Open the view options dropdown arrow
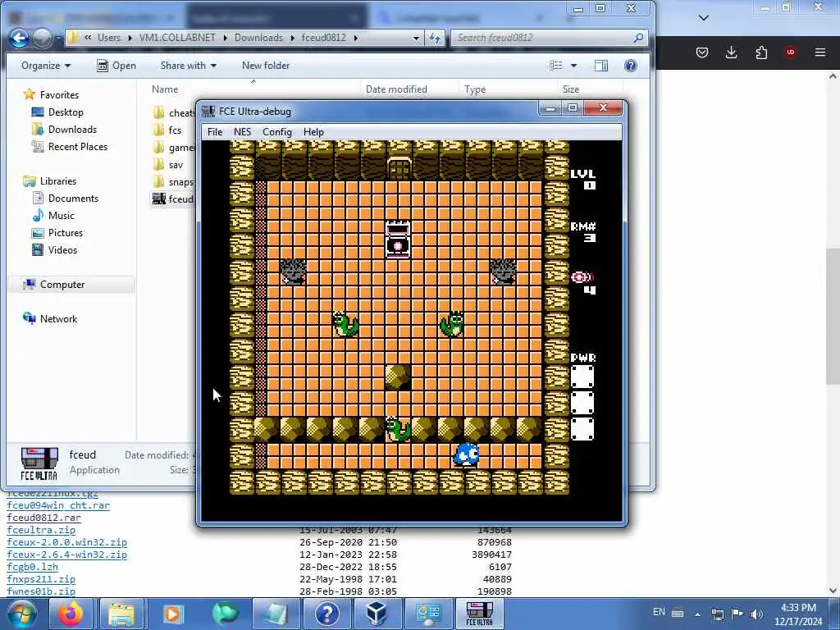The width and height of the screenshot is (840, 630). pos(573,66)
